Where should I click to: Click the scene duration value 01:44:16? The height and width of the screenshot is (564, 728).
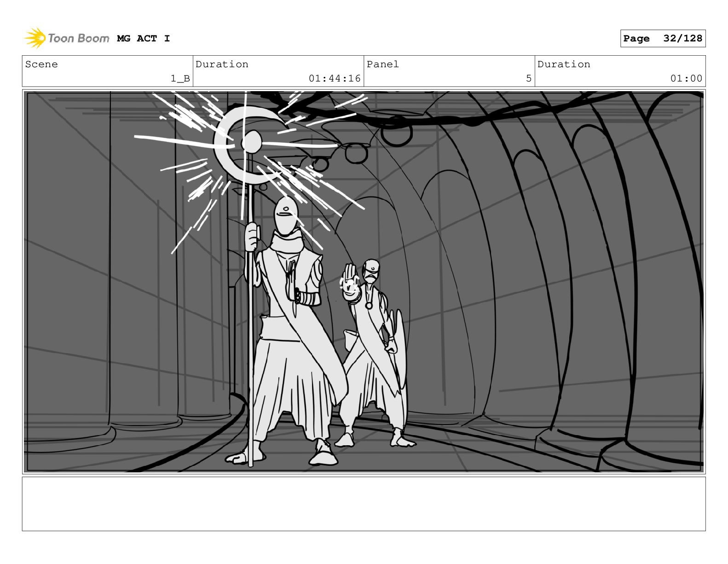335,78
